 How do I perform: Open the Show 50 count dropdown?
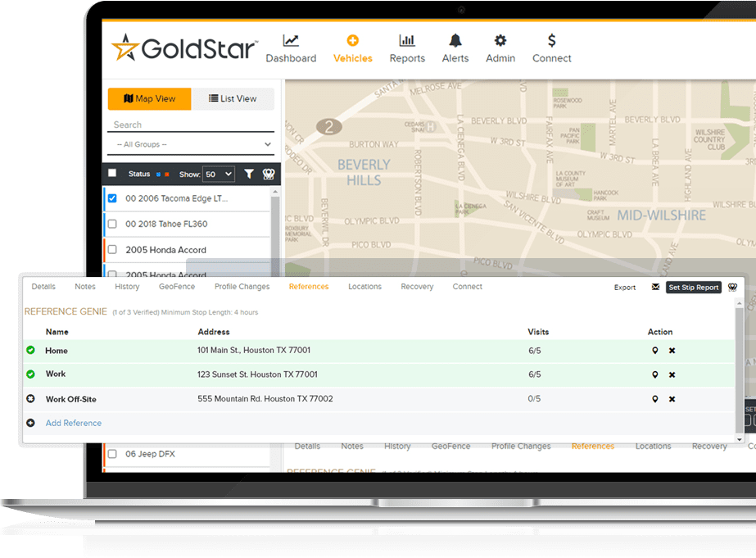(x=219, y=174)
